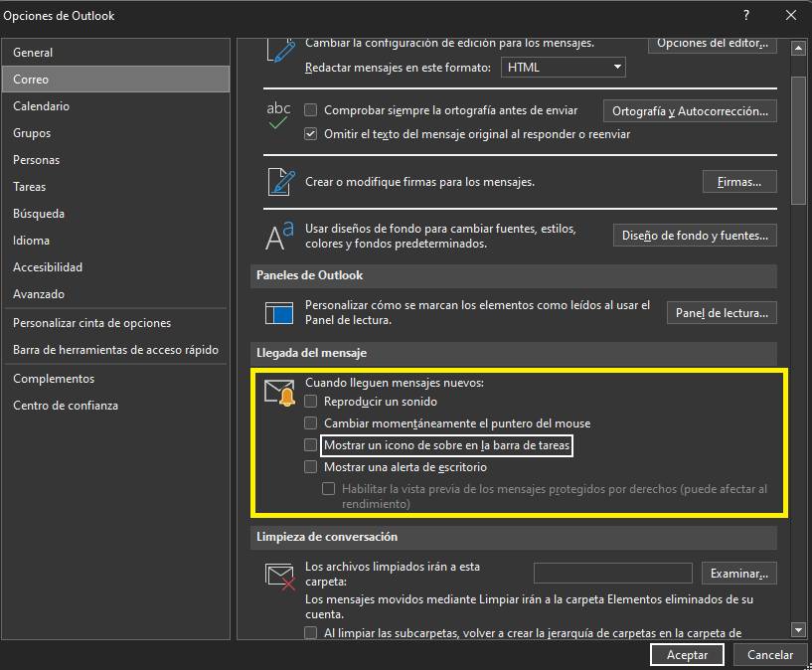Open the HTML message format dropdown

(x=563, y=68)
